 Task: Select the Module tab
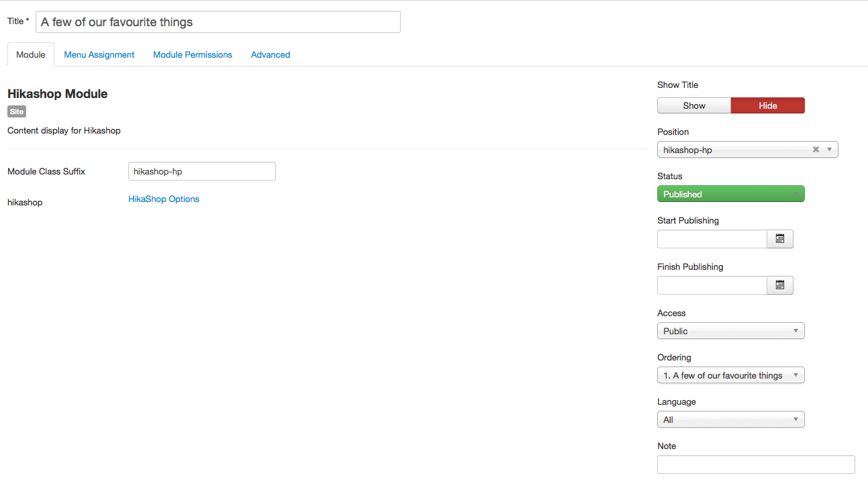pyautogui.click(x=31, y=55)
